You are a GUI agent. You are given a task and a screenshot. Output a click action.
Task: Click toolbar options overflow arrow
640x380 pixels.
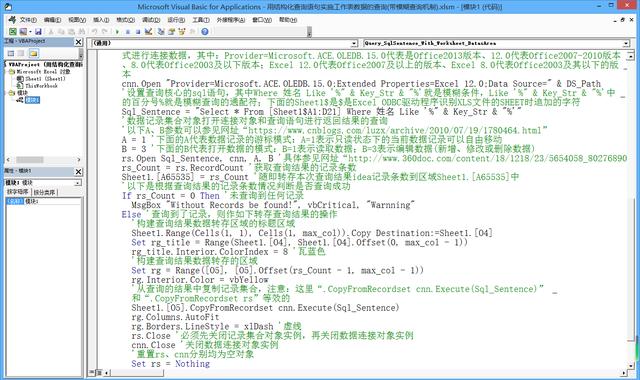[309, 32]
